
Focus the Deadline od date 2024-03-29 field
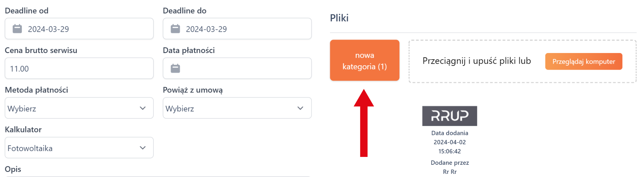coord(85,29)
